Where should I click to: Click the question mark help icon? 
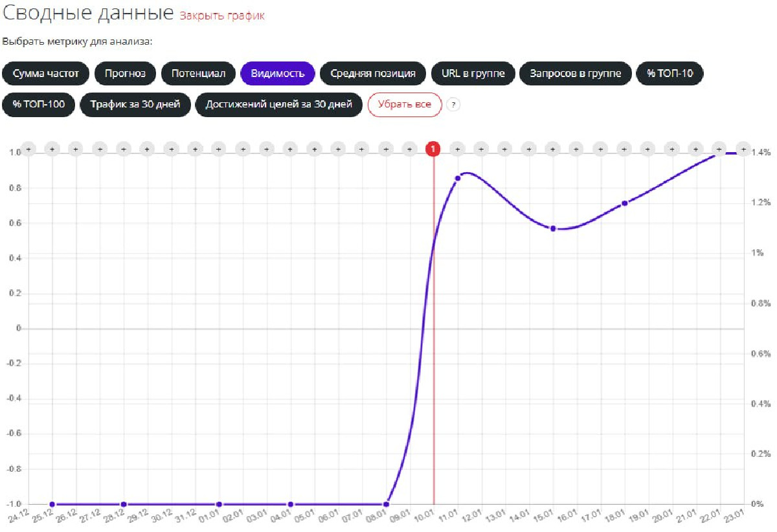point(453,105)
